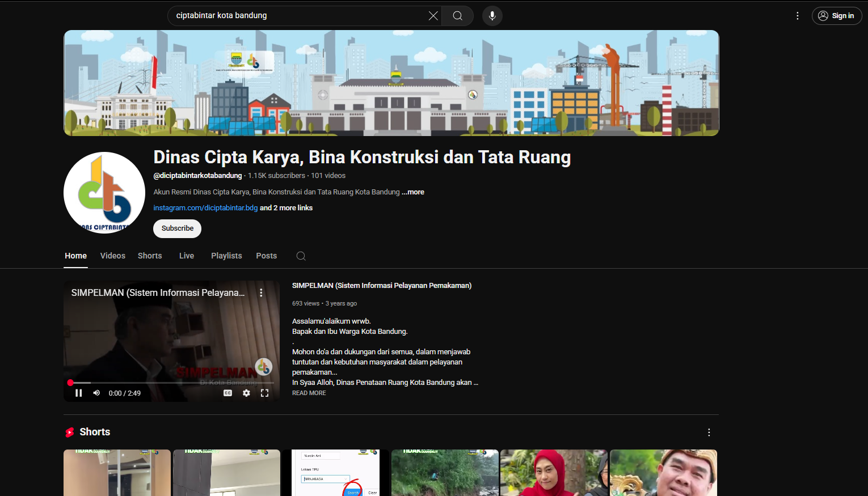Show 'and 2 more links'

point(286,208)
